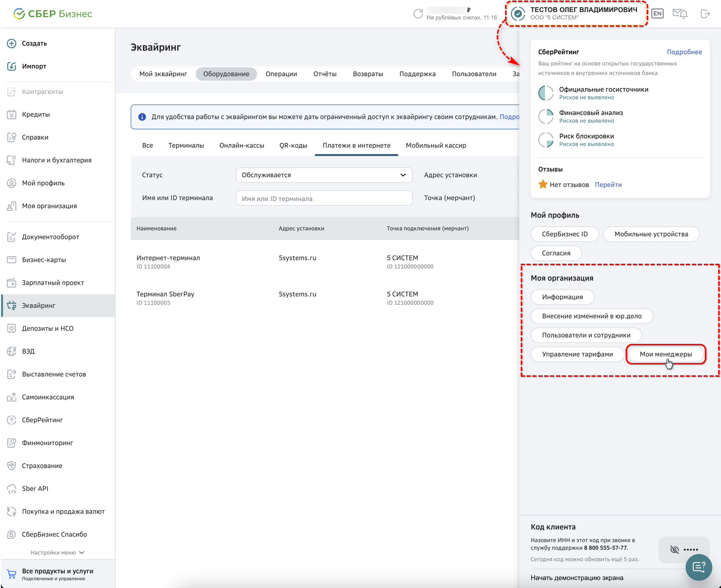Open Все продукты и услуги

[x=58, y=574]
